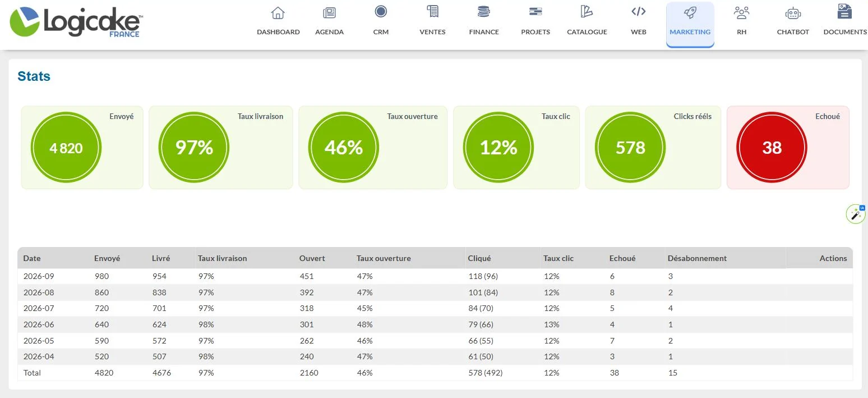The height and width of the screenshot is (398, 868).
Task: Click the 15 total désabonnement value
Action: click(673, 373)
